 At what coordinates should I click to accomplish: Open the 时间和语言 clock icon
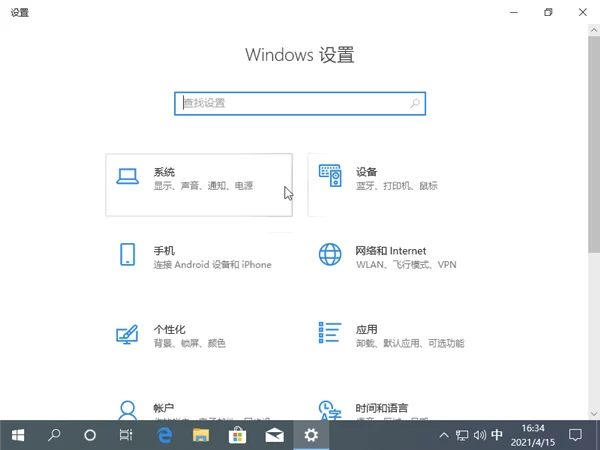coord(329,410)
